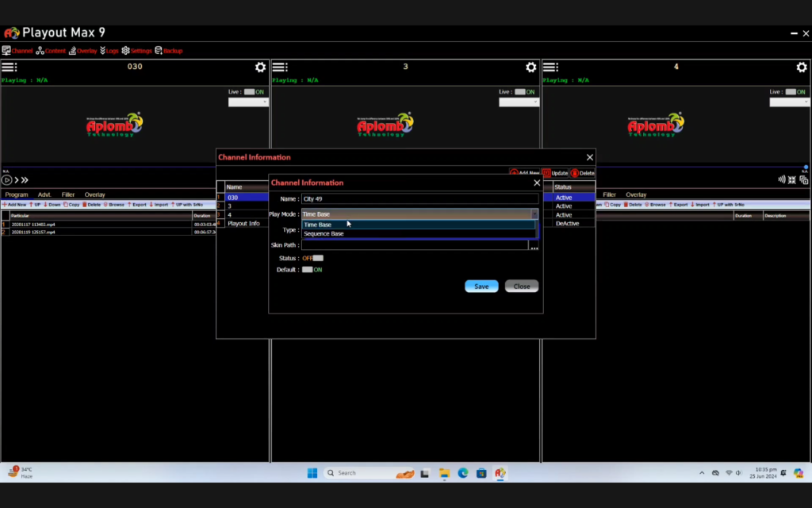The image size is (812, 508).
Task: Click the play button in channel 030
Action: pyautogui.click(x=7, y=180)
